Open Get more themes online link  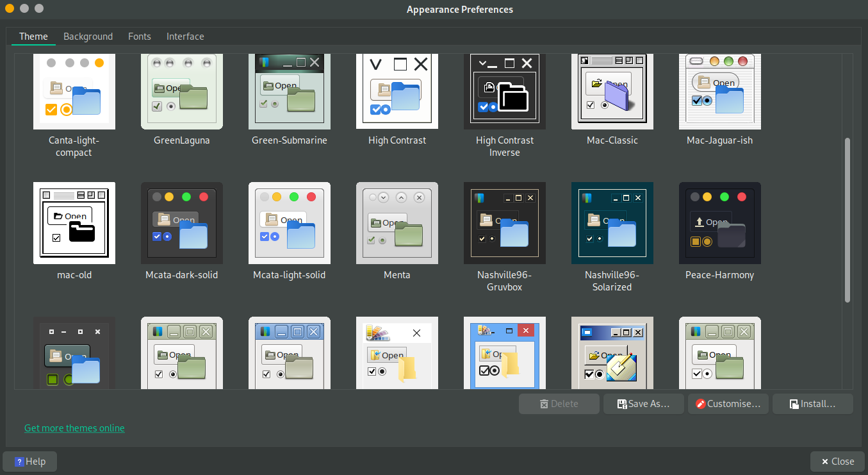pos(74,428)
